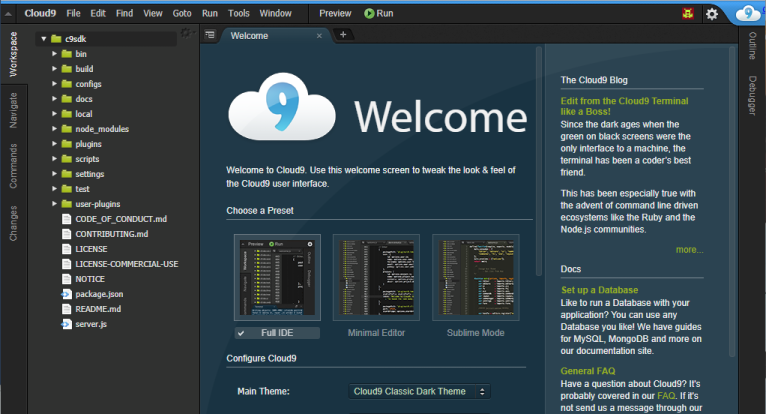Open the Debugger panel on right
Viewport: 766px width, 414px height.
[753, 96]
